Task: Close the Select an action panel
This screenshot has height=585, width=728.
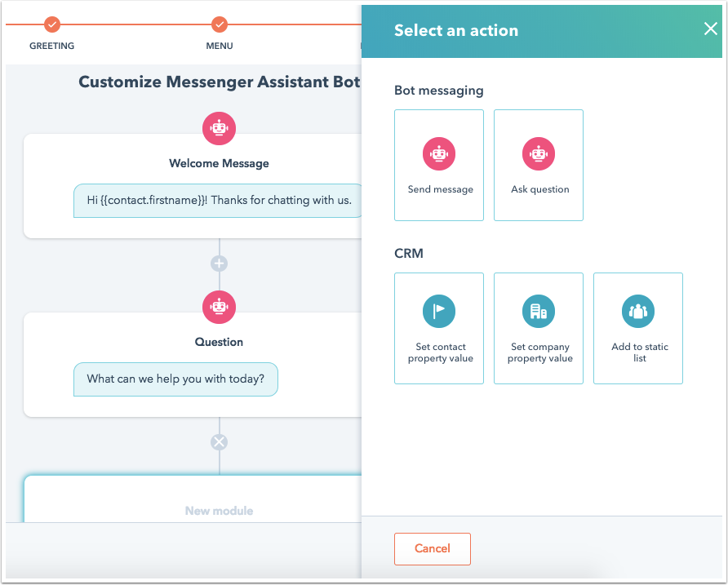Action: tap(710, 29)
